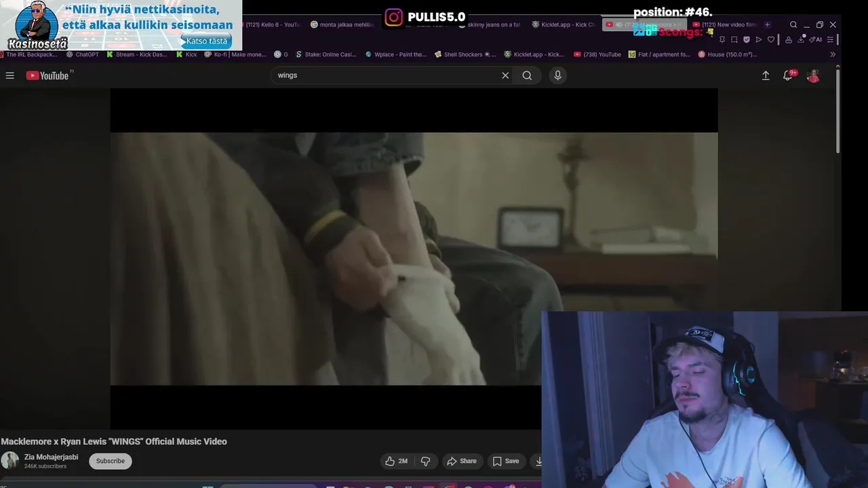Image resolution: width=868 pixels, height=488 pixels.
Task: Click the browser play/flow arrow icon
Action: pyautogui.click(x=759, y=39)
